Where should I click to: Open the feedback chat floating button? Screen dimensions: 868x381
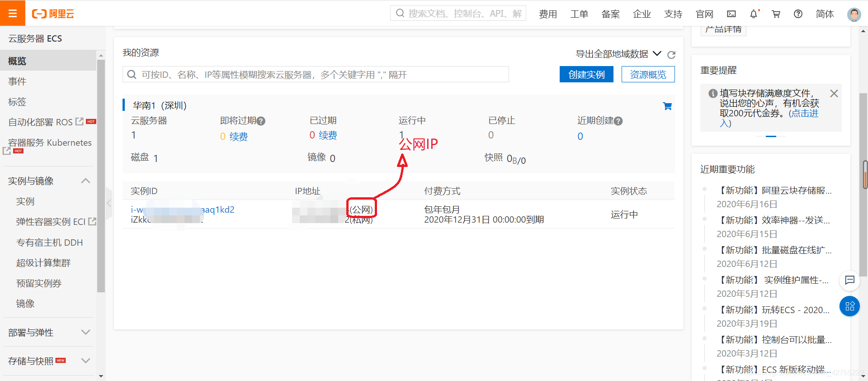pyautogui.click(x=850, y=280)
